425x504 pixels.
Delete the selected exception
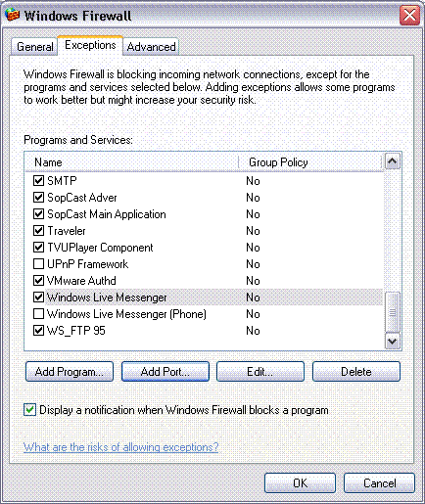click(356, 372)
